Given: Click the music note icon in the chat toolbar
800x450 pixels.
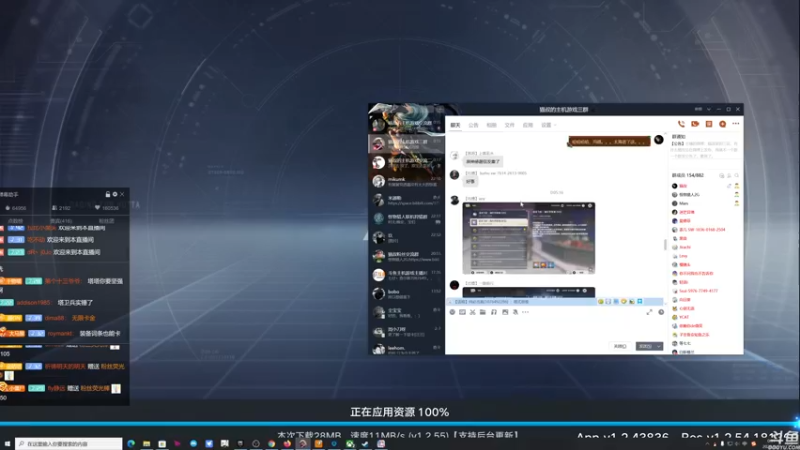Looking at the screenshot, I should pyautogui.click(x=494, y=312).
